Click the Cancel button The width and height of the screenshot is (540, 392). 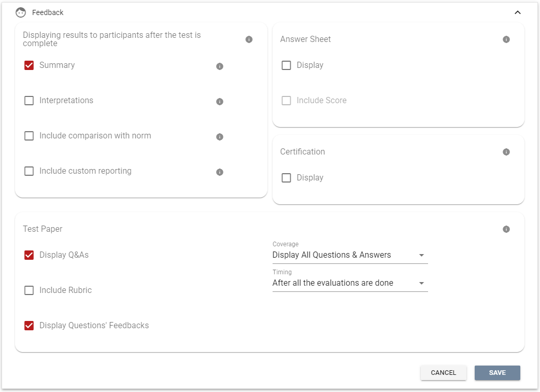[443, 373]
